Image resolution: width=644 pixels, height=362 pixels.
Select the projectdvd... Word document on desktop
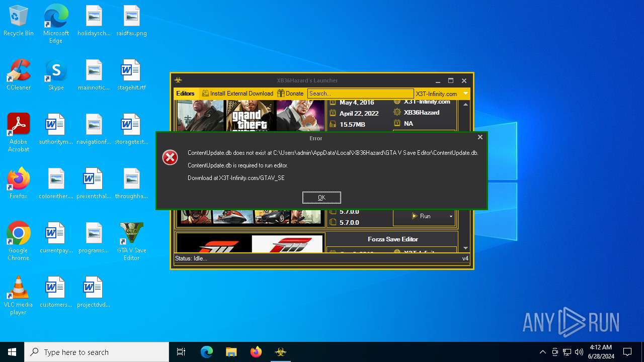pyautogui.click(x=94, y=293)
